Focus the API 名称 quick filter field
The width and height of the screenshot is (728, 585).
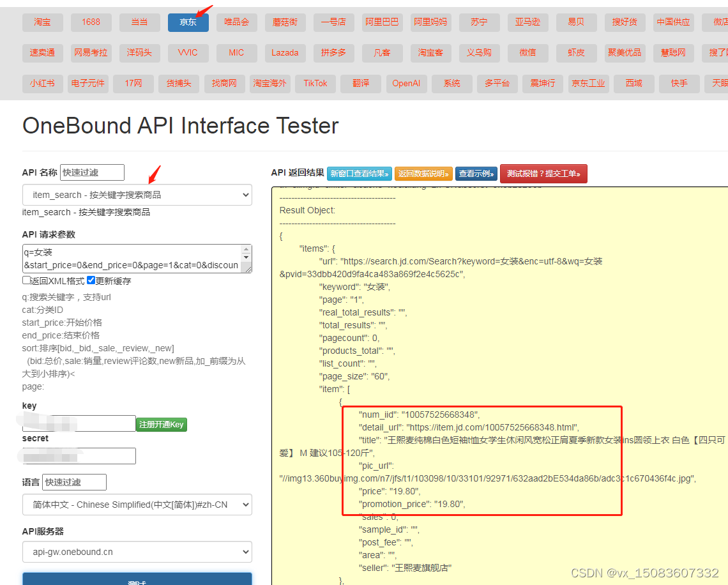pyautogui.click(x=92, y=172)
